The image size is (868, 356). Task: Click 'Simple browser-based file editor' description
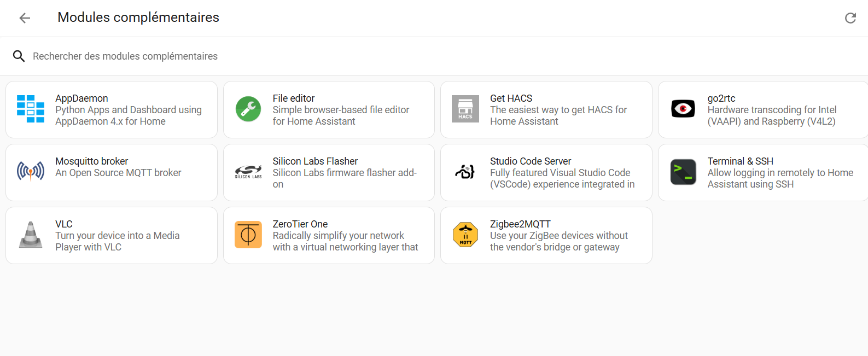point(341,110)
